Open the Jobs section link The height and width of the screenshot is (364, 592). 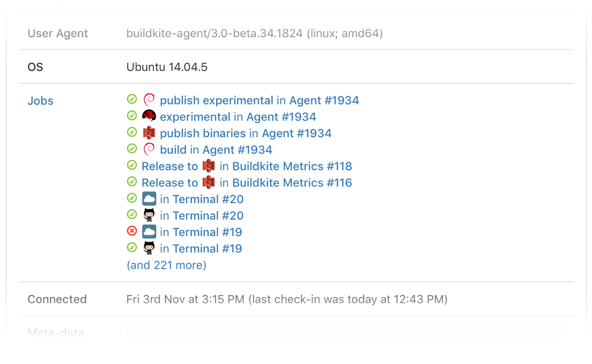pyautogui.click(x=40, y=101)
